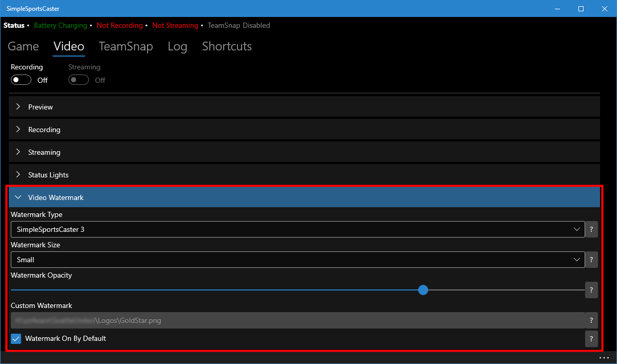This screenshot has height=364, width=617.
Task: Open the Watermark Type dropdown
Action: (298, 229)
